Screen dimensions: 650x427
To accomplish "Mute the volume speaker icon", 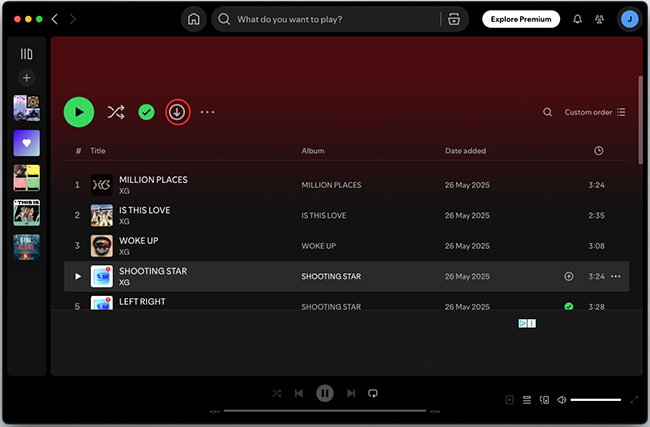I will 561,400.
